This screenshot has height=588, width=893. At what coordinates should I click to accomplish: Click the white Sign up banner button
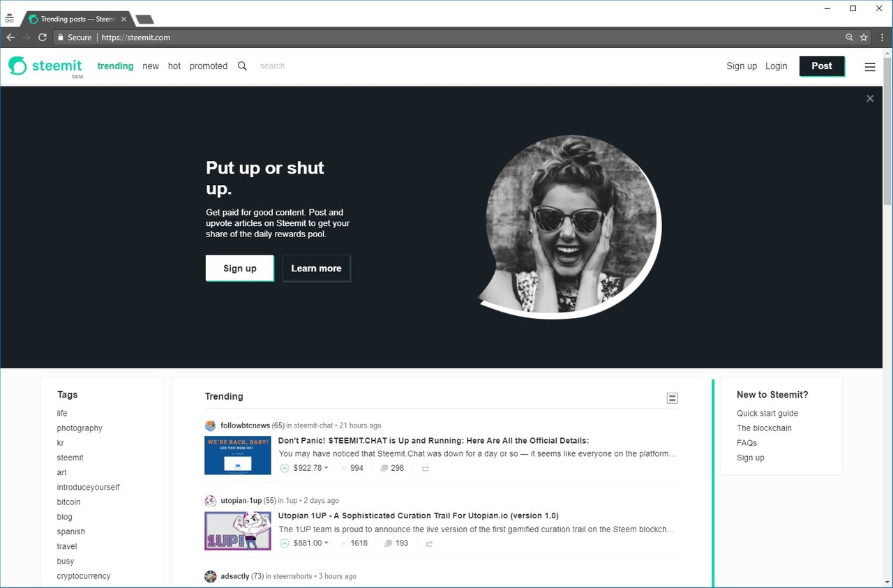click(x=240, y=269)
